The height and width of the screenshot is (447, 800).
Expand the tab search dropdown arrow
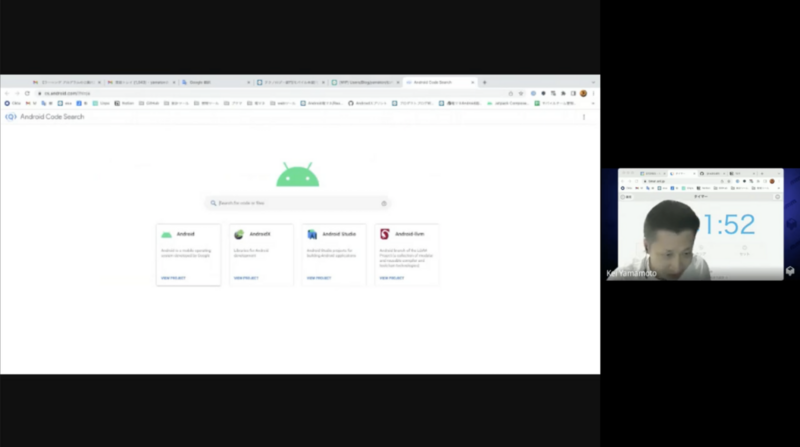tap(593, 82)
